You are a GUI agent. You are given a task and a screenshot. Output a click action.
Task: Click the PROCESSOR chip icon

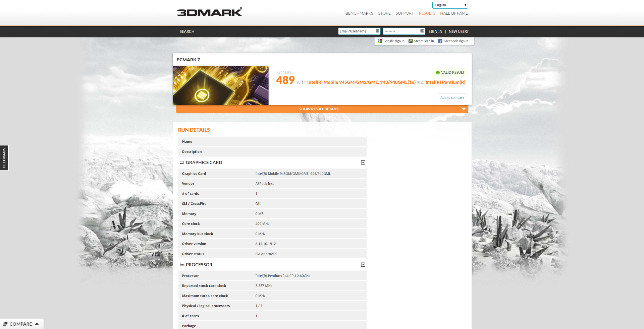coord(182,265)
